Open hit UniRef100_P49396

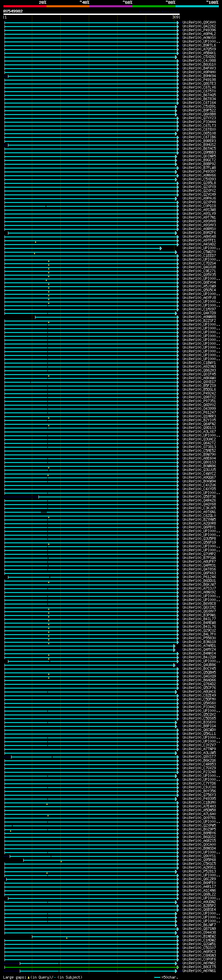pos(199,30)
